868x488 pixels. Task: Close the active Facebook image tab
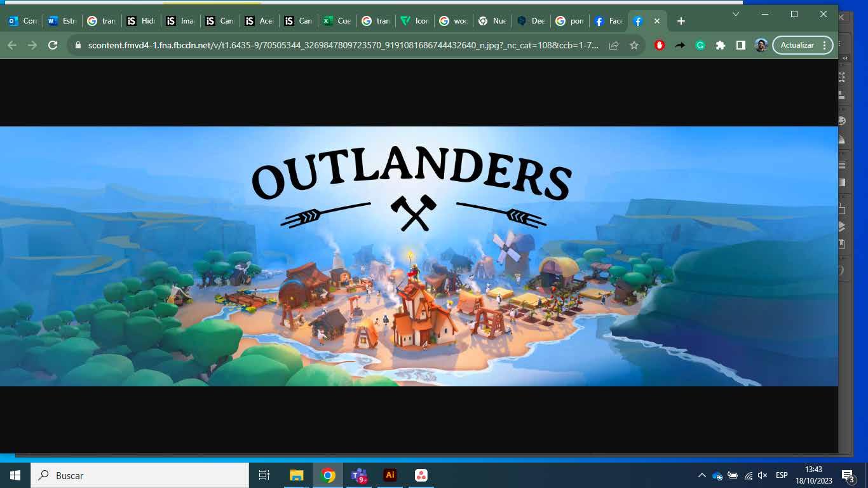[x=657, y=21]
